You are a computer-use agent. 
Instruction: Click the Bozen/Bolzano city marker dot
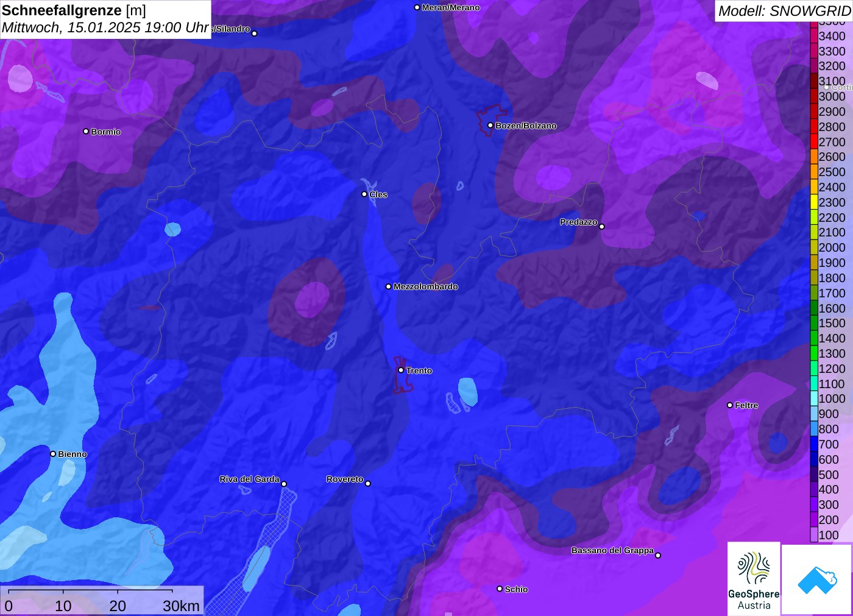coord(490,126)
